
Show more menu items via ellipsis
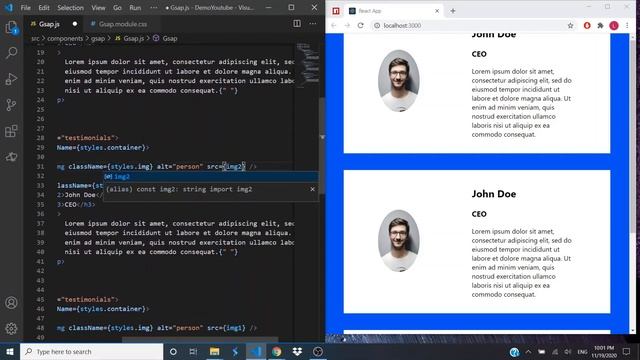click(x=153, y=8)
